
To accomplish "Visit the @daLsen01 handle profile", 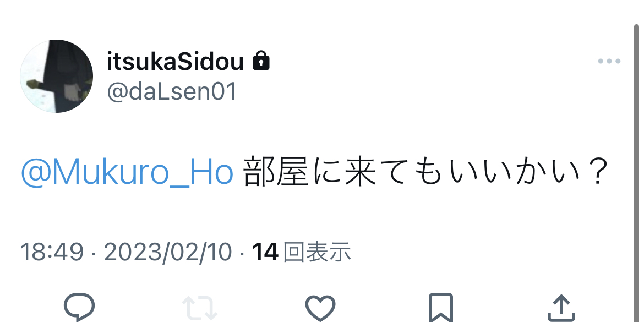I will (x=172, y=91).
